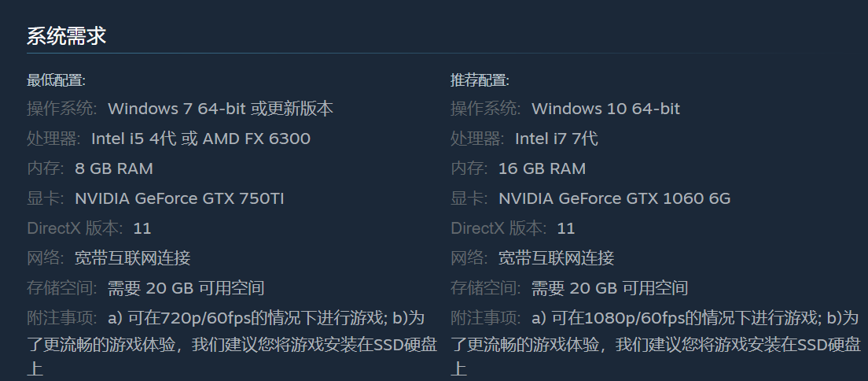Click minimum 网络 宽带互联网连接 text
Image resolution: width=868 pixels, height=381 pixels.
pyautogui.click(x=132, y=258)
